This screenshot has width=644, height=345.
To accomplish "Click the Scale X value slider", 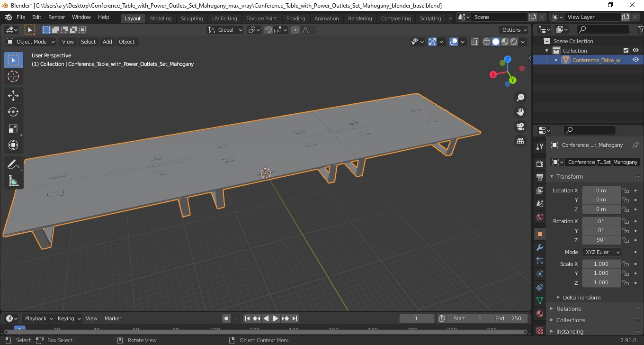I will 601,264.
